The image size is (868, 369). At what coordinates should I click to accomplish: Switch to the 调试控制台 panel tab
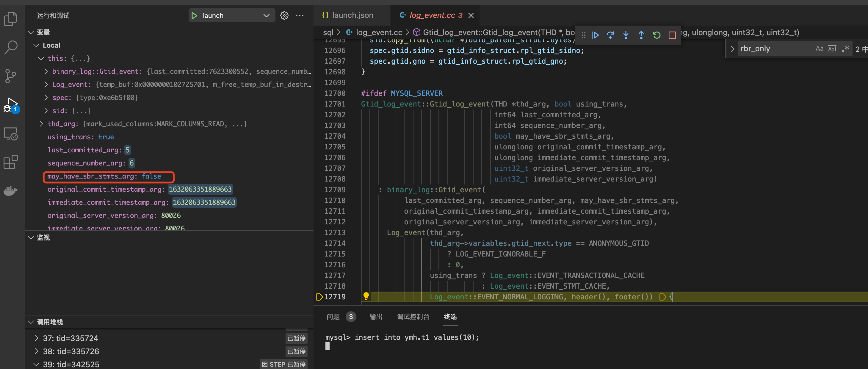click(413, 316)
